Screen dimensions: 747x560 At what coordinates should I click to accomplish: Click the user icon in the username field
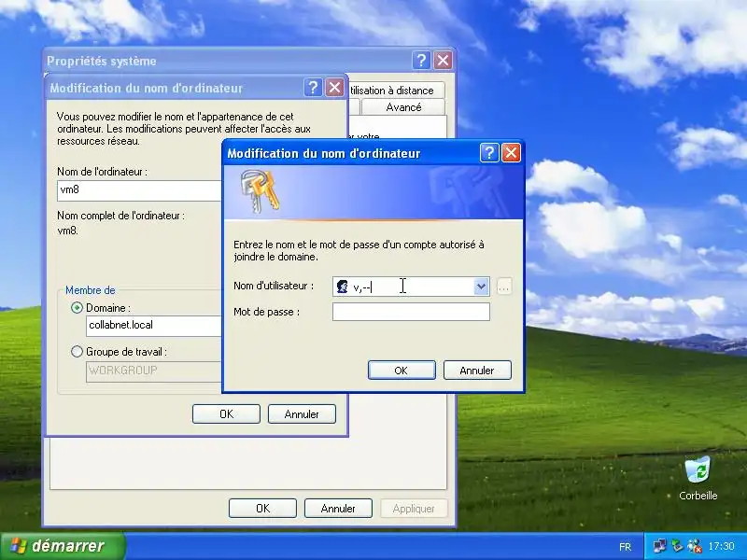(342, 287)
